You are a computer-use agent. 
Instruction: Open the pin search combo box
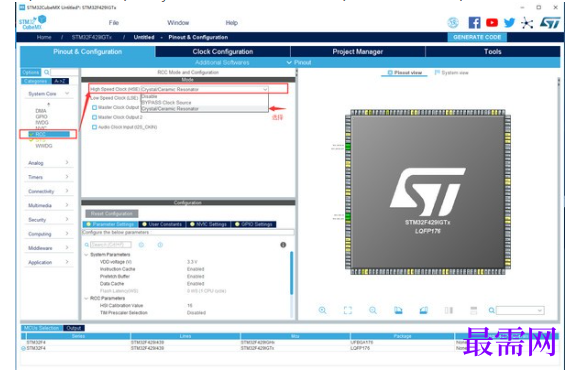520,311
